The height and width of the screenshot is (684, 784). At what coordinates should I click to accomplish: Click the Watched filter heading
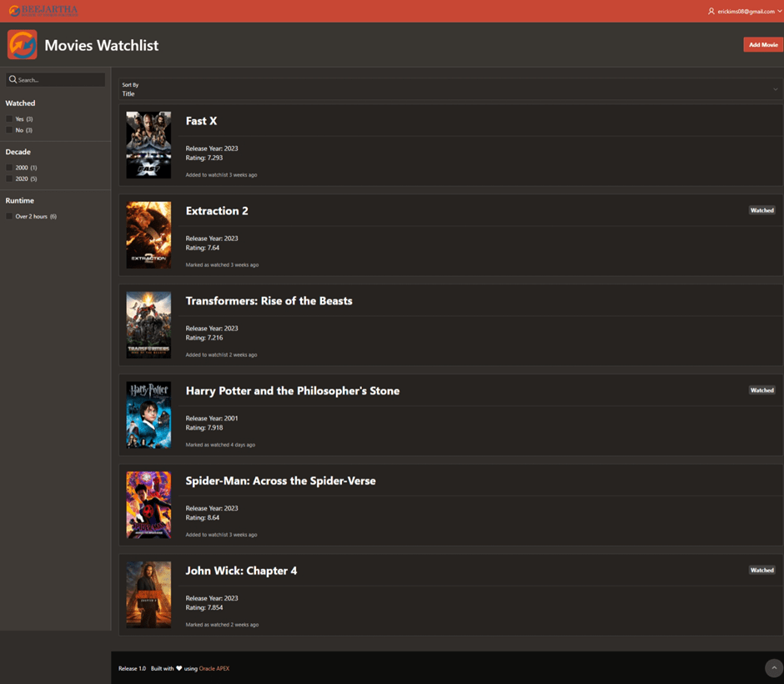[x=21, y=103]
